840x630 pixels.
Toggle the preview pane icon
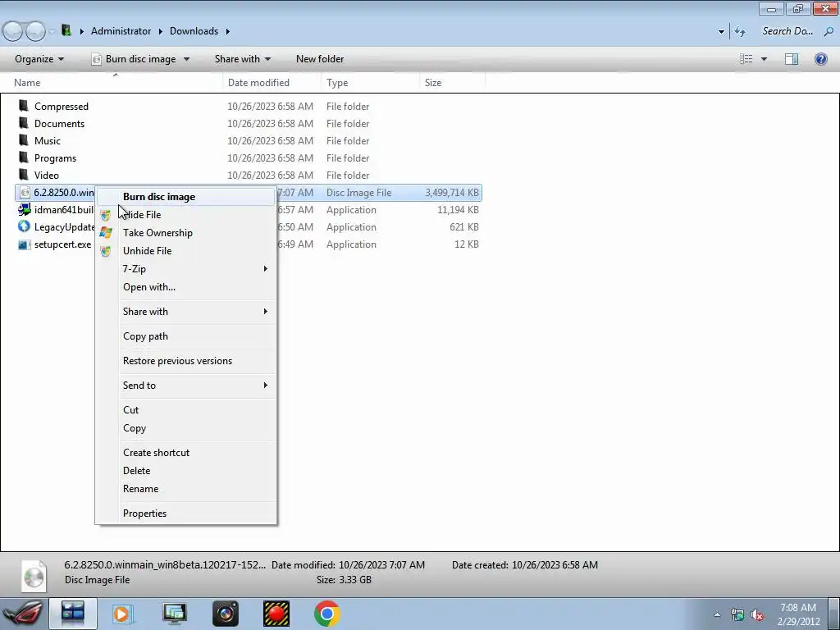click(x=792, y=59)
